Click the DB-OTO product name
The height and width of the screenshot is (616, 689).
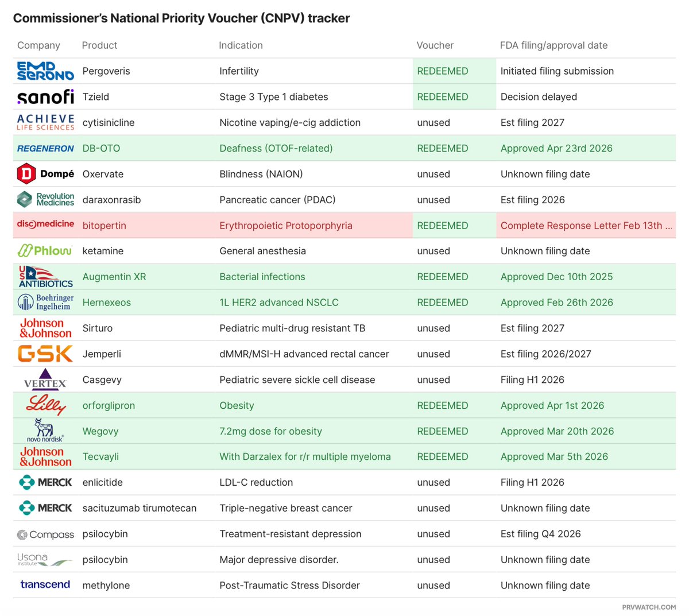(101, 148)
